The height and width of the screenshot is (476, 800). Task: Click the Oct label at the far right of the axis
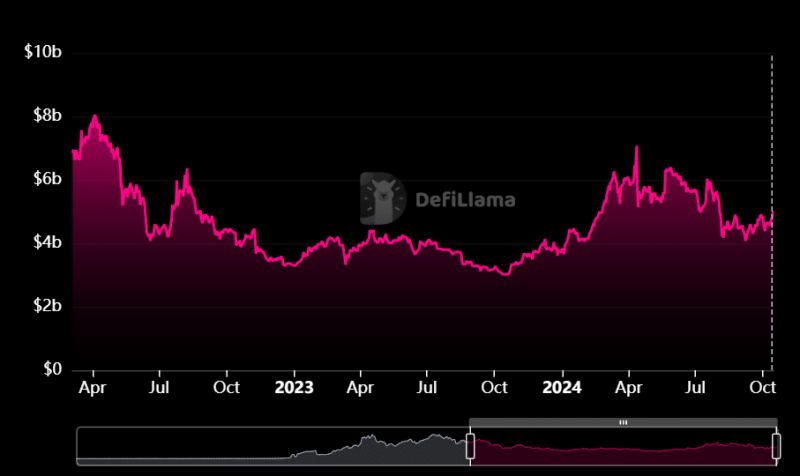pyautogui.click(x=762, y=388)
